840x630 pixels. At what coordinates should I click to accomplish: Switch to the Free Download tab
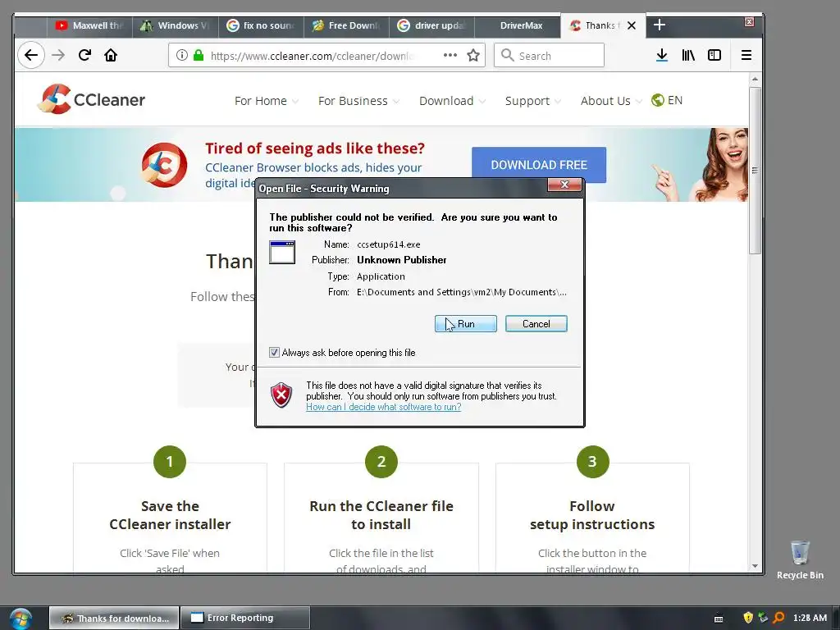point(347,25)
